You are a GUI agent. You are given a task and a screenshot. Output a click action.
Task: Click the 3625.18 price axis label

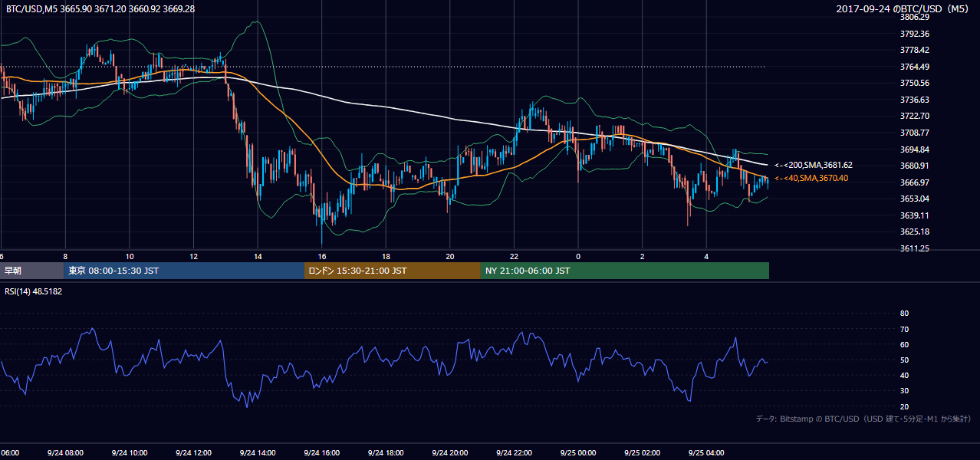pos(915,232)
